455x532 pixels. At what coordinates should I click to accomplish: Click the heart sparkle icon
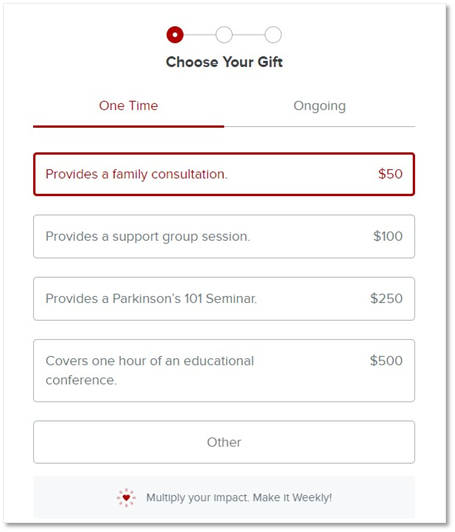pyautogui.click(x=126, y=498)
